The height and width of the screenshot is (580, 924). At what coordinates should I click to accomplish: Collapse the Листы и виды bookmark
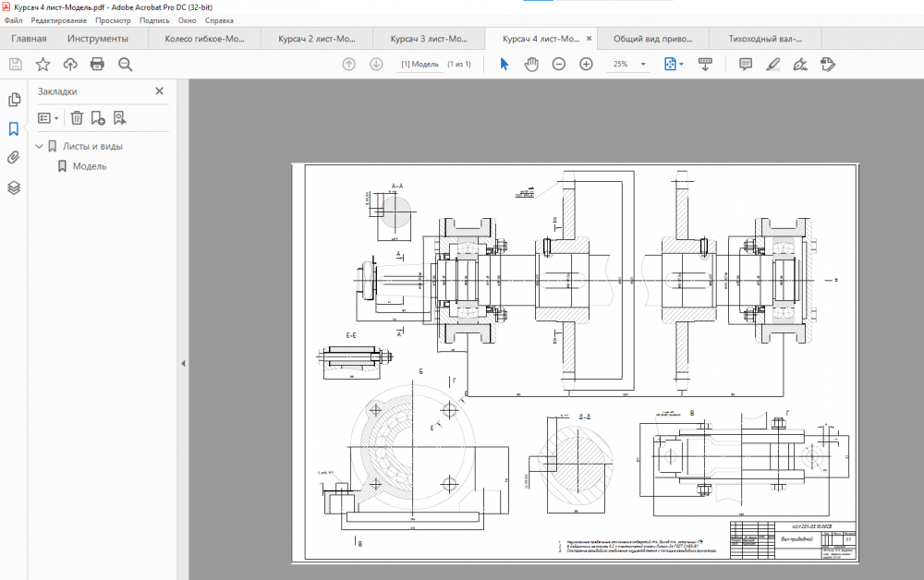[x=40, y=146]
